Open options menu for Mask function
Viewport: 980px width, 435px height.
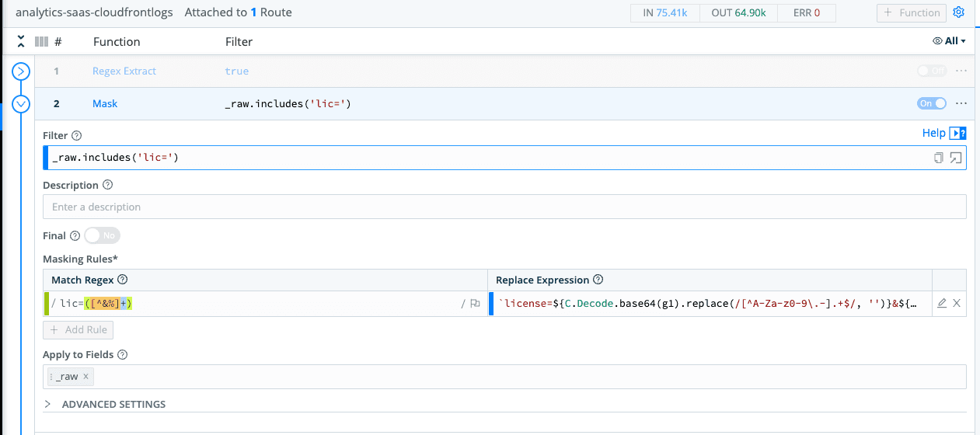coord(961,103)
